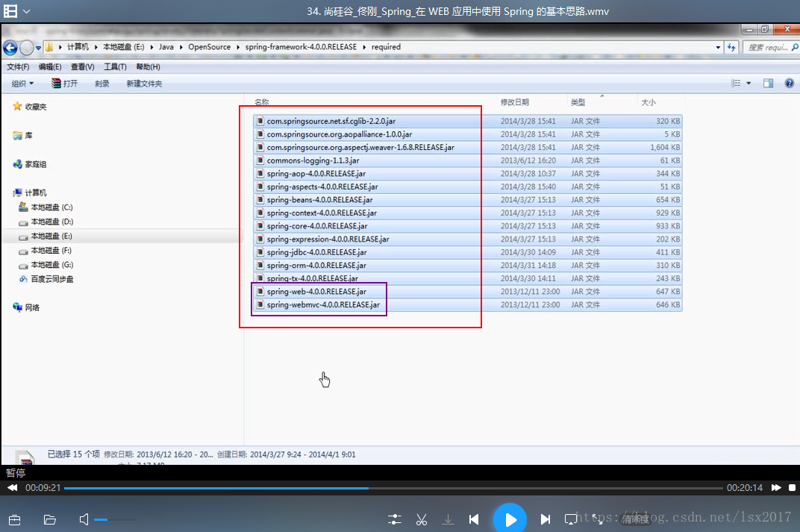Viewport: 800px width, 532px height.
Task: Open the view options dropdown arrow
Action: pos(749,83)
